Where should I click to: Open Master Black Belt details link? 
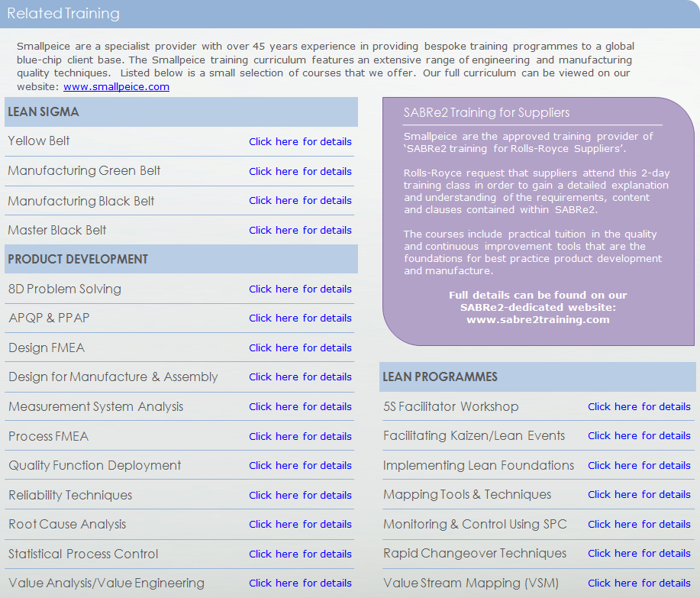[x=300, y=230]
